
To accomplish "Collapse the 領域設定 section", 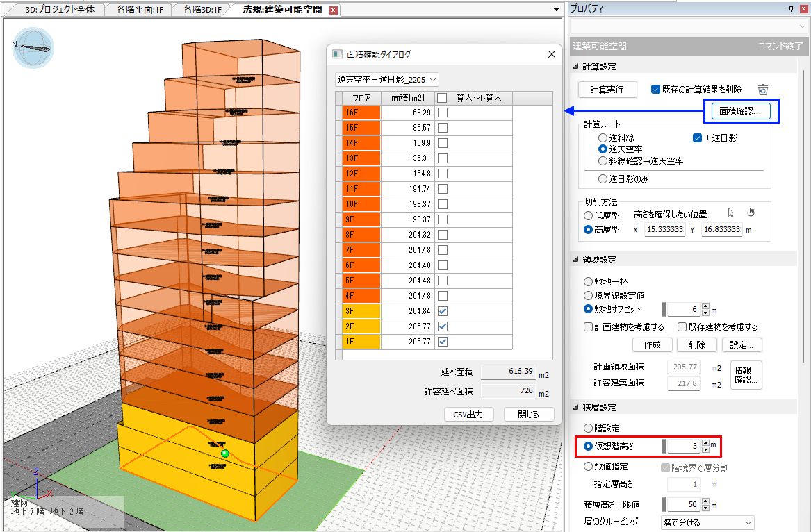I will tap(575, 260).
